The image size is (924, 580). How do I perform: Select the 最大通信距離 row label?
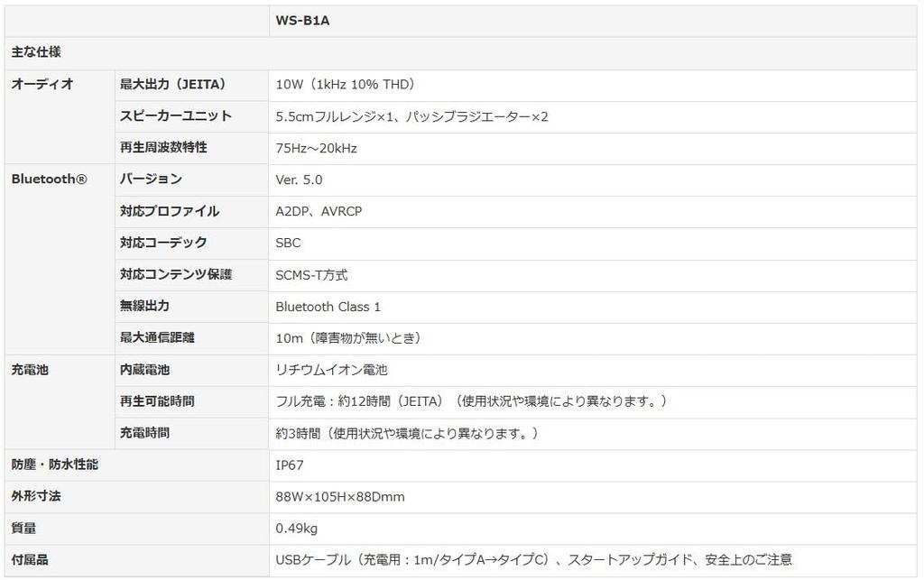tap(157, 338)
